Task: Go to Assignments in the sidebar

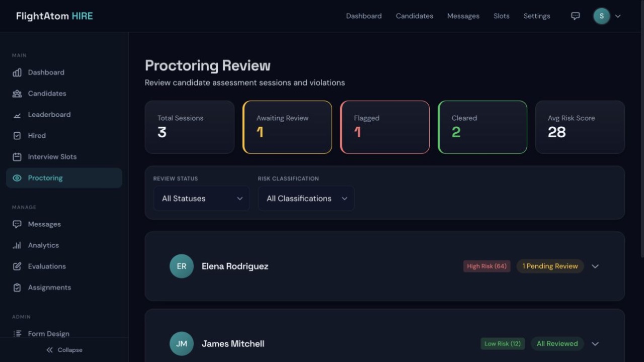Action: coord(64,288)
